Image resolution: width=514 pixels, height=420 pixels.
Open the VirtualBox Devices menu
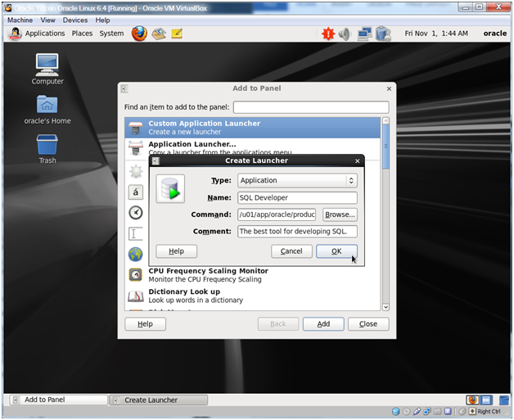coord(75,20)
